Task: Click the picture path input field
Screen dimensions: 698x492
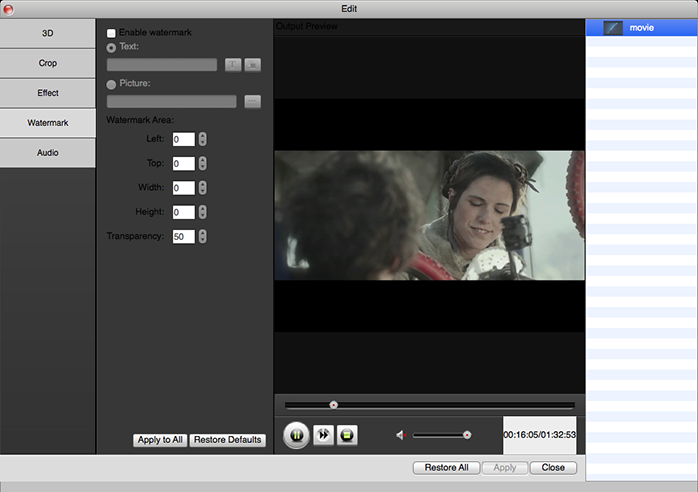Action: pos(172,102)
